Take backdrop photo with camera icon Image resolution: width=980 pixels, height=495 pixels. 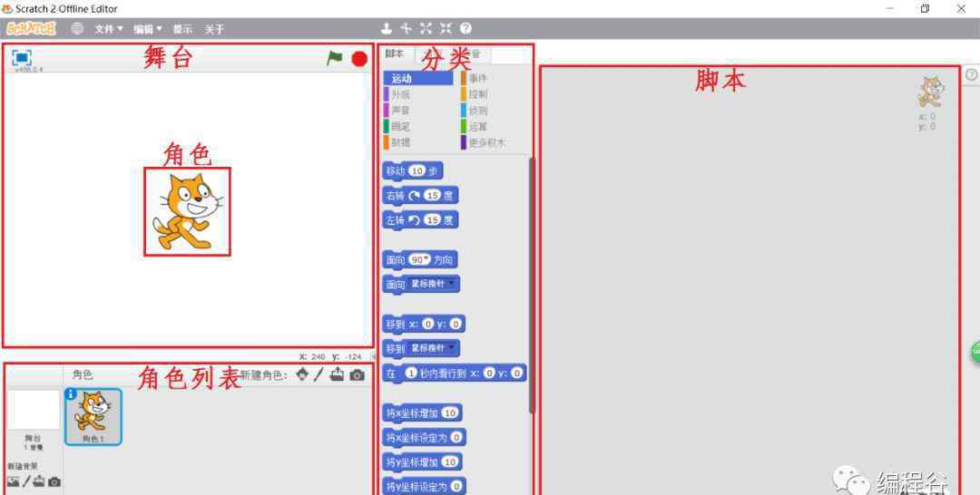tap(54, 482)
